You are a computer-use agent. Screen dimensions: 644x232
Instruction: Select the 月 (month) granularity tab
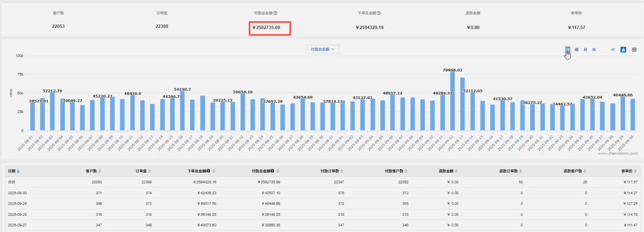585,49
